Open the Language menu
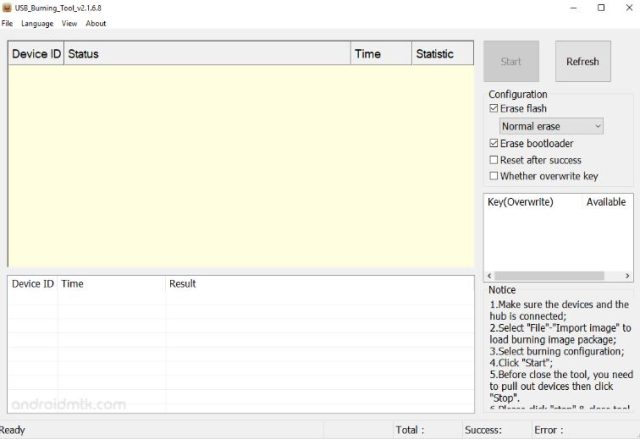The height and width of the screenshot is (439, 640). (x=37, y=23)
